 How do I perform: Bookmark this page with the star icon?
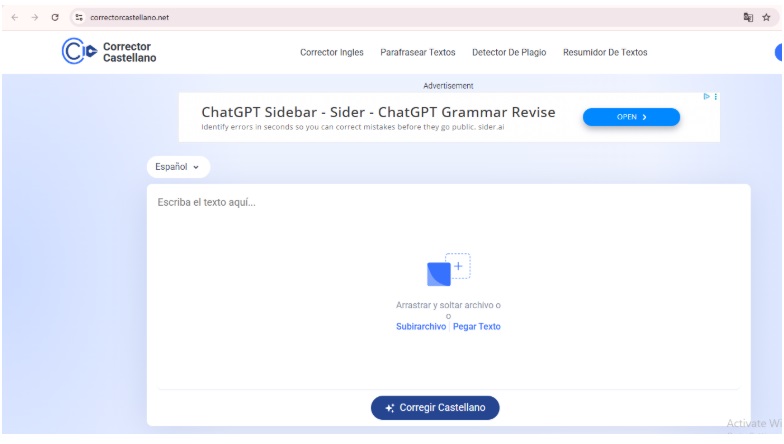[x=765, y=16]
